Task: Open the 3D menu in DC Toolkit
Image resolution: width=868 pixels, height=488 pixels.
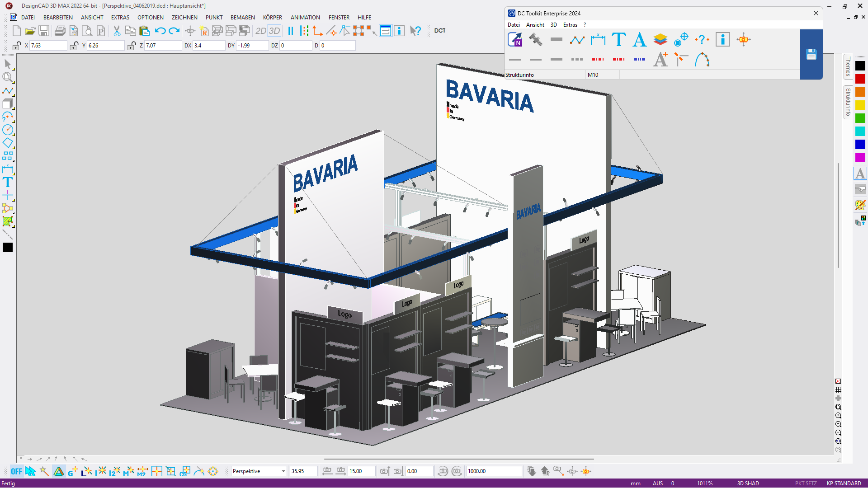Action: (554, 25)
